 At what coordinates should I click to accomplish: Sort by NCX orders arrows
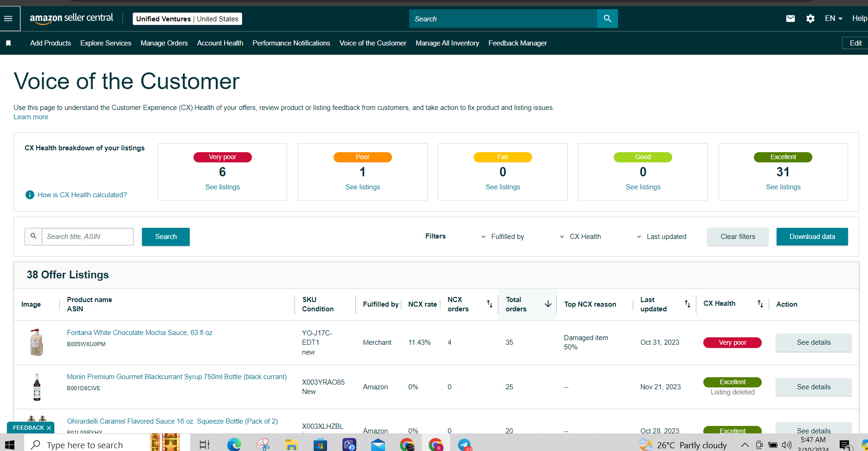[x=489, y=304]
